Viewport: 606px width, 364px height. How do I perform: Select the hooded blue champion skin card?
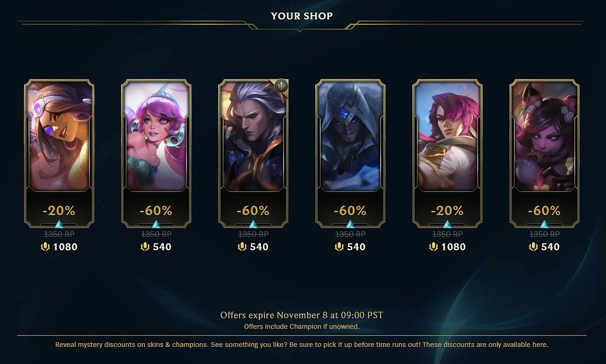tap(350, 153)
